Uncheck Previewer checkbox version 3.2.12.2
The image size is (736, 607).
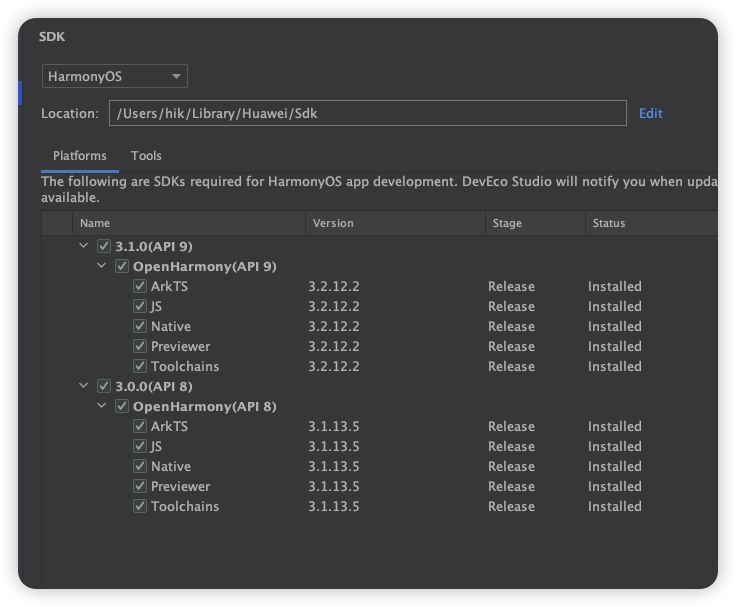[139, 346]
